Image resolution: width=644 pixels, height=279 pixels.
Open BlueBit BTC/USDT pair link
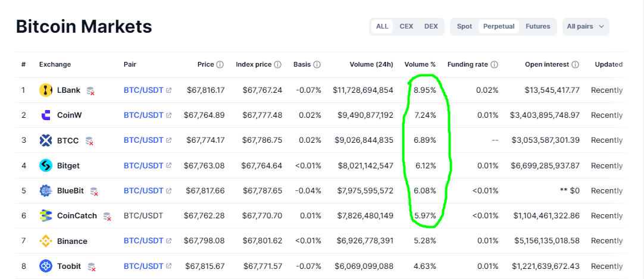click(x=143, y=191)
